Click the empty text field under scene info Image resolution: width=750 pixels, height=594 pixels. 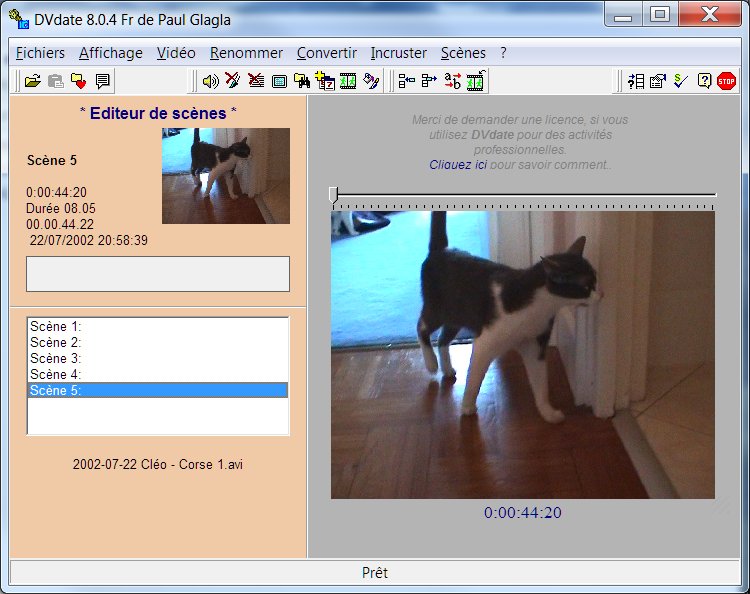[x=157, y=274]
